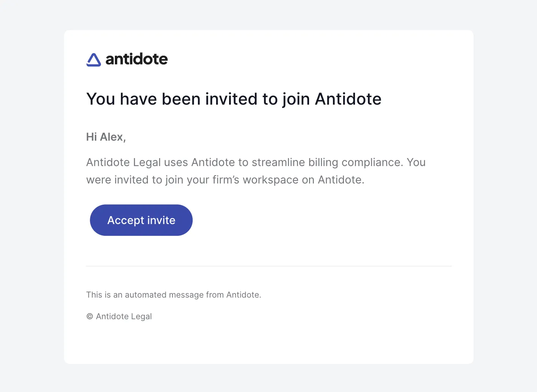
Task: Click the greeting text 'Hi Alex,'
Action: (x=106, y=137)
